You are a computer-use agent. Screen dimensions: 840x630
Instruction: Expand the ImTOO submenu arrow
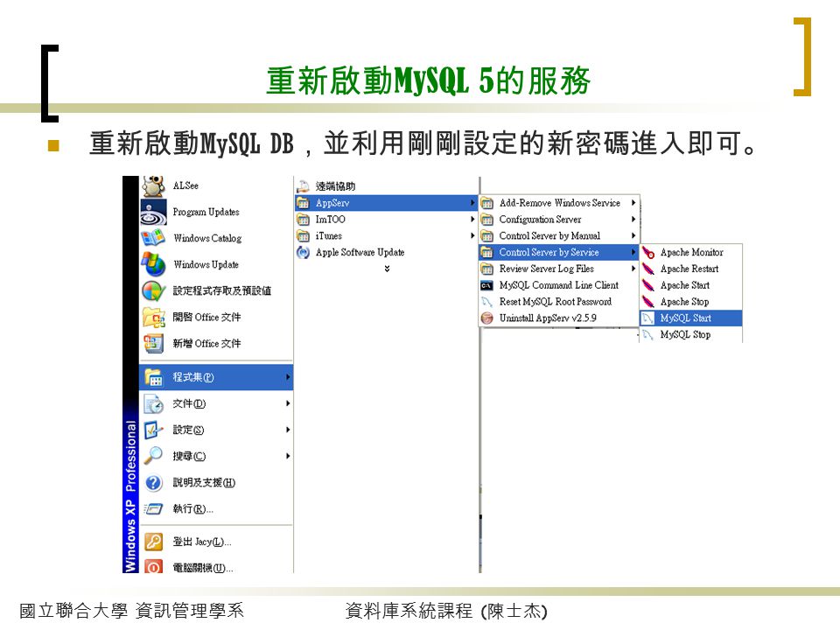pos(472,219)
